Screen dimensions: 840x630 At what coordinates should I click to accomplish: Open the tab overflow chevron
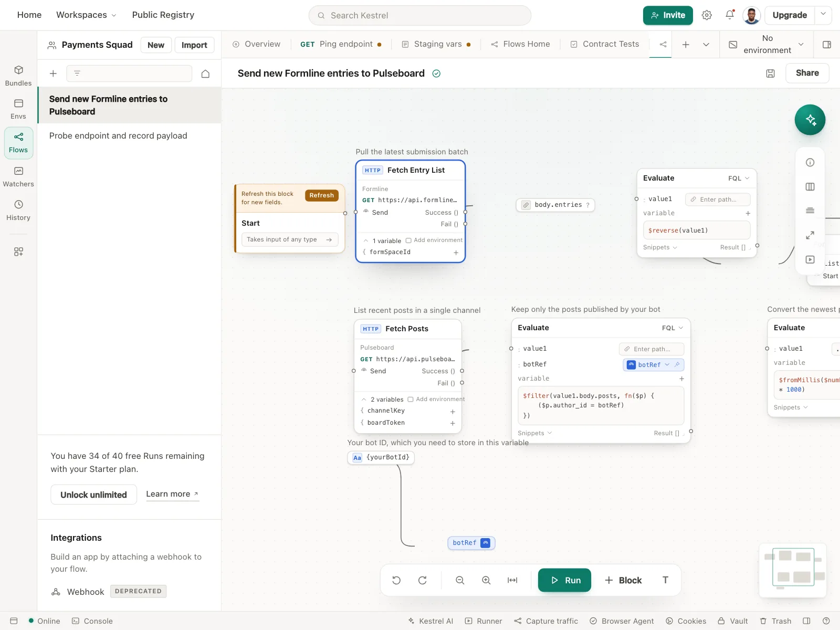tap(706, 45)
